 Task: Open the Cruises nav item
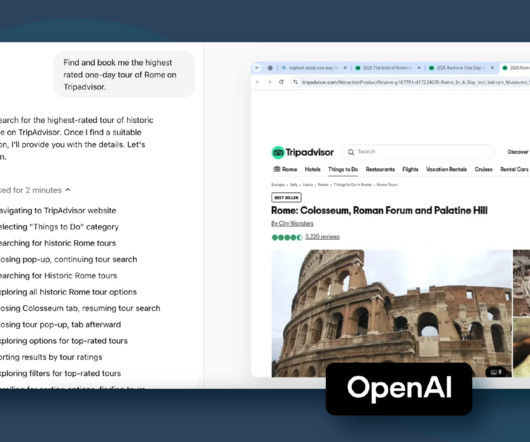click(x=483, y=169)
